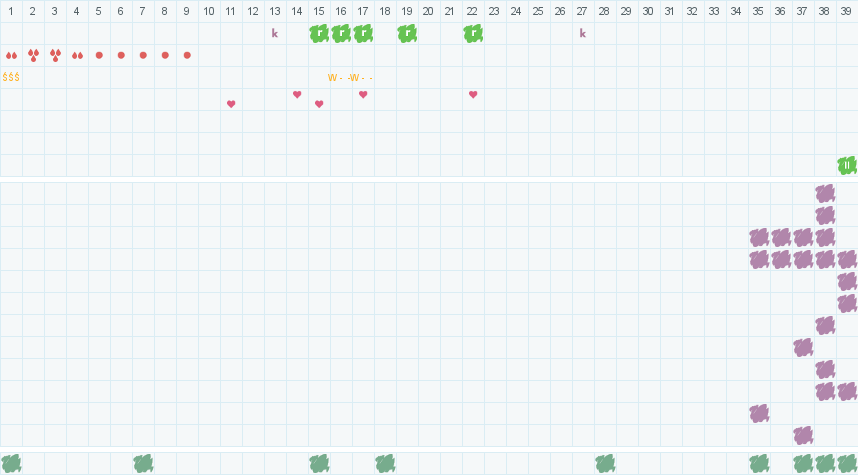858x475 pixels.
Task: Select the teal scribble in column 28 of the bottom row
Action: point(605,463)
